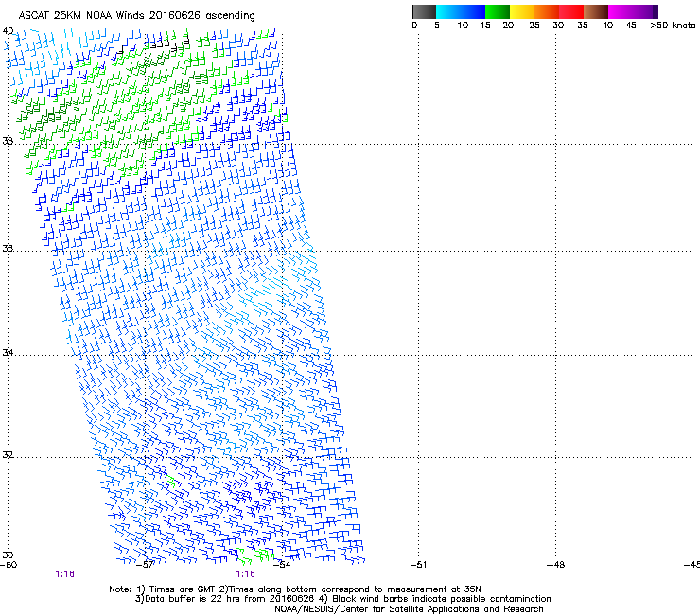Click the longitude label '-48'
Screen dimensions: 700x615
pyautogui.click(x=555, y=565)
